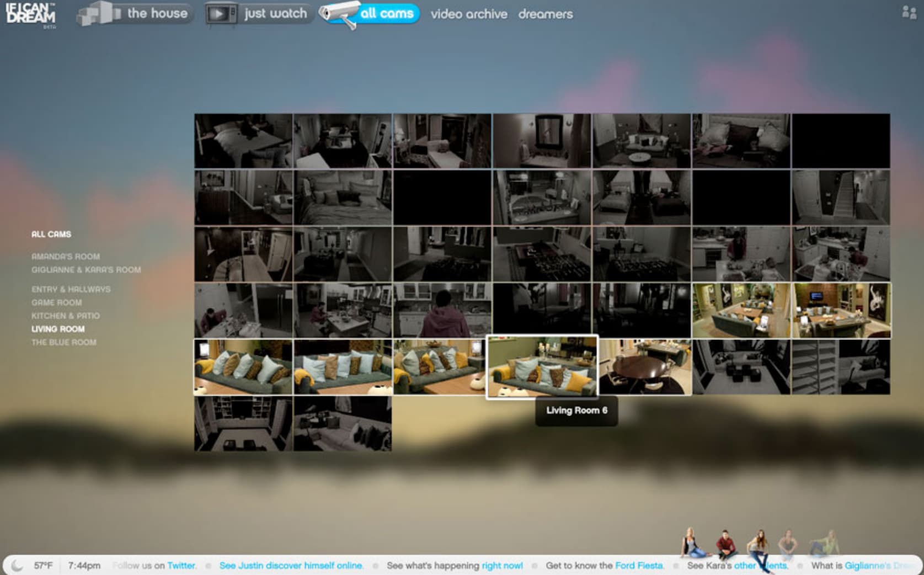The width and height of the screenshot is (924, 575).
Task: Click the moon weather icon in status bar
Action: click(17, 565)
